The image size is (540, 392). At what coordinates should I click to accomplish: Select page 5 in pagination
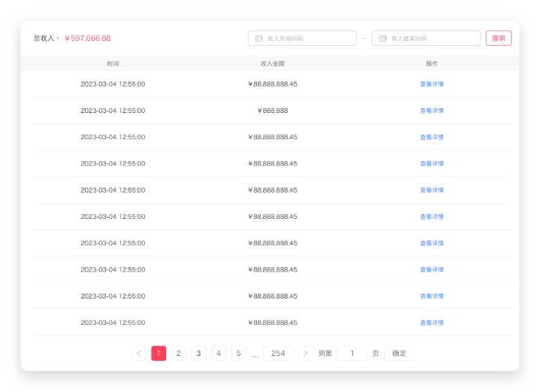[239, 353]
